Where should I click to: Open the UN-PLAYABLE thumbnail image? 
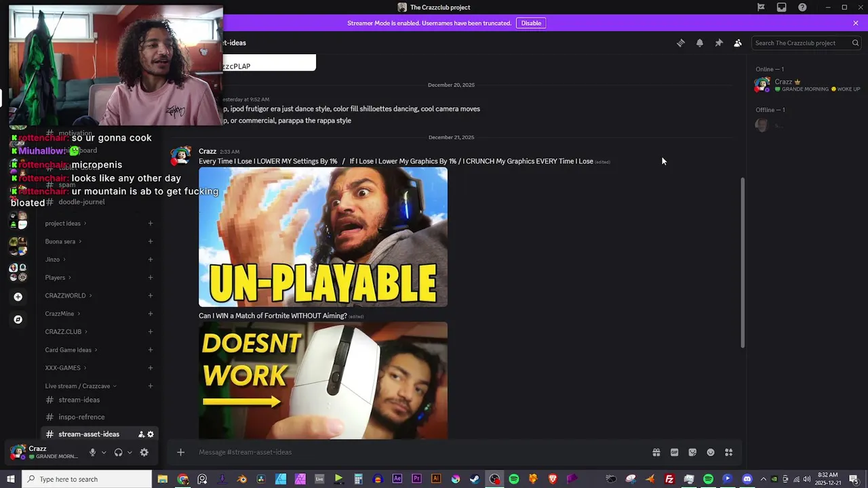click(323, 237)
